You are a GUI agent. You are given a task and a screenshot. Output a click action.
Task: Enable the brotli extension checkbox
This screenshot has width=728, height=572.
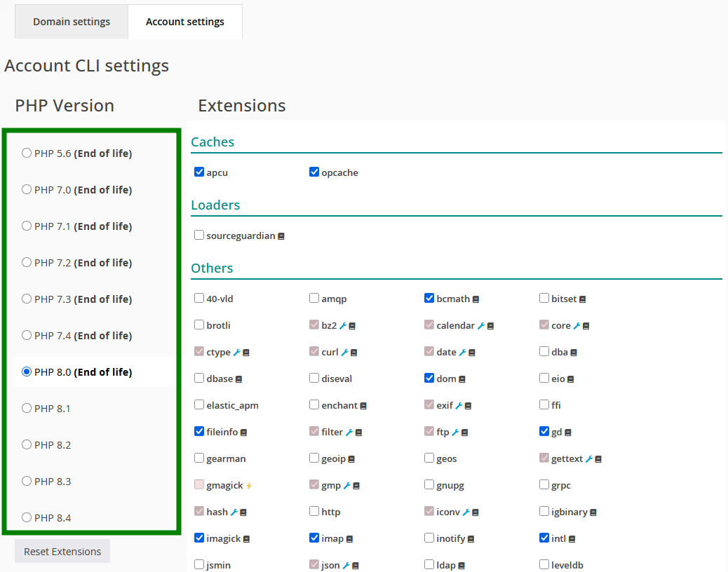coord(199,325)
